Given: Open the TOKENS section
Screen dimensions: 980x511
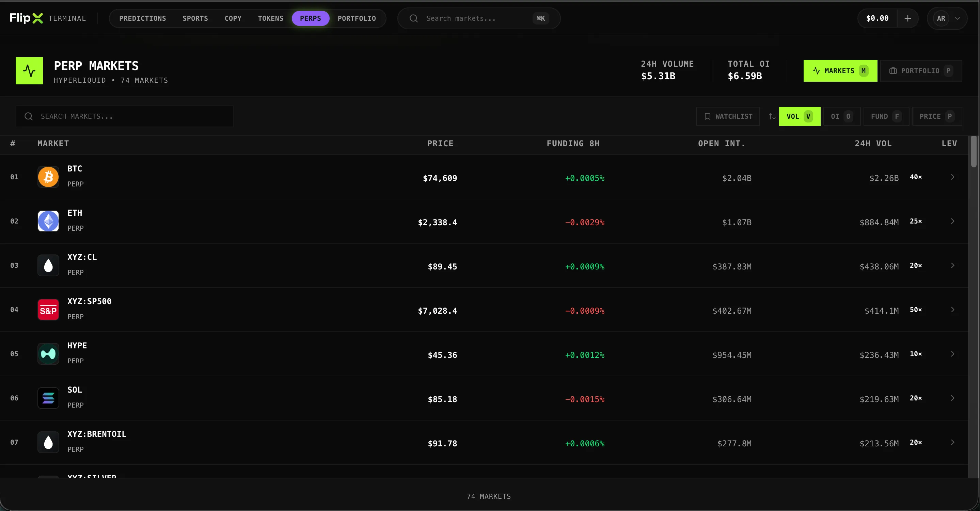Looking at the screenshot, I should tap(270, 18).
